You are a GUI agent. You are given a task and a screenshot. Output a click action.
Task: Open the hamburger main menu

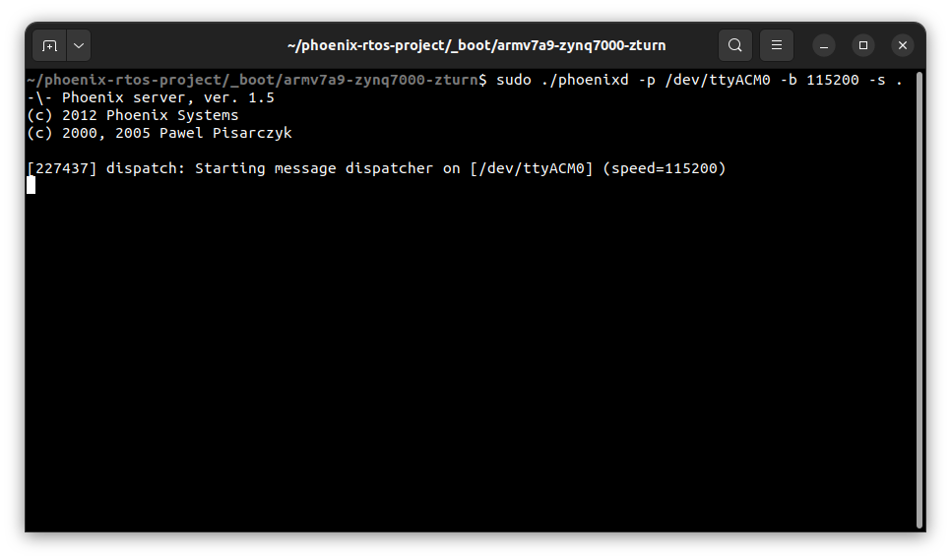click(x=777, y=45)
